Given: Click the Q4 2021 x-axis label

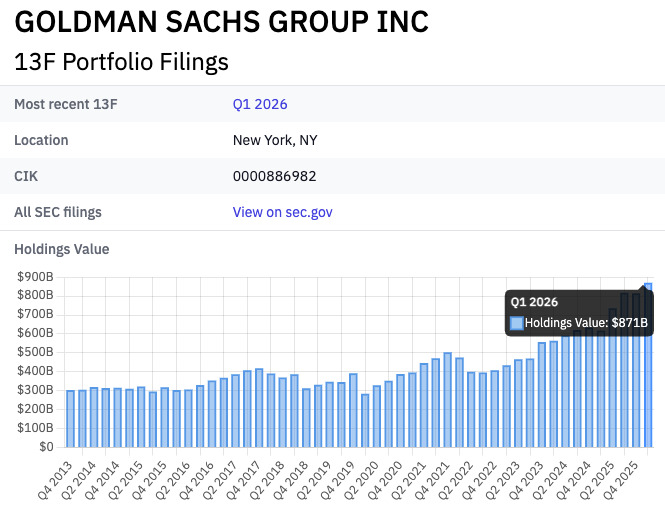Looking at the screenshot, I should point(432,480).
